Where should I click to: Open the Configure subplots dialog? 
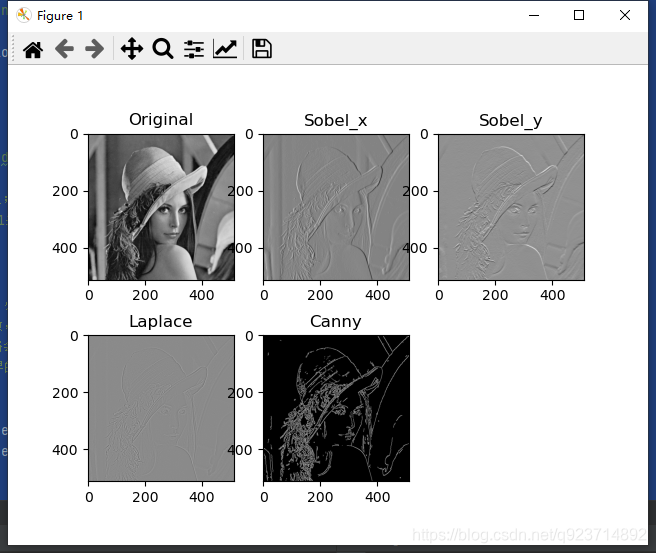(194, 49)
